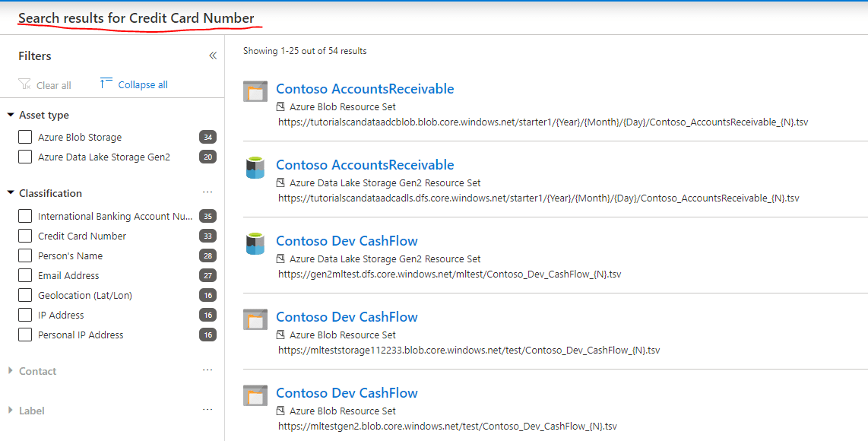The height and width of the screenshot is (441, 868).
Task: Check International Banking Account Number classification
Action: (x=25, y=216)
